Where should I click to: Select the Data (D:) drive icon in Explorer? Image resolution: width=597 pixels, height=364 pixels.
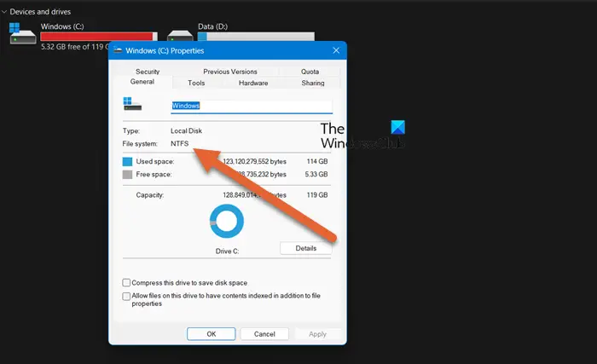(x=180, y=36)
